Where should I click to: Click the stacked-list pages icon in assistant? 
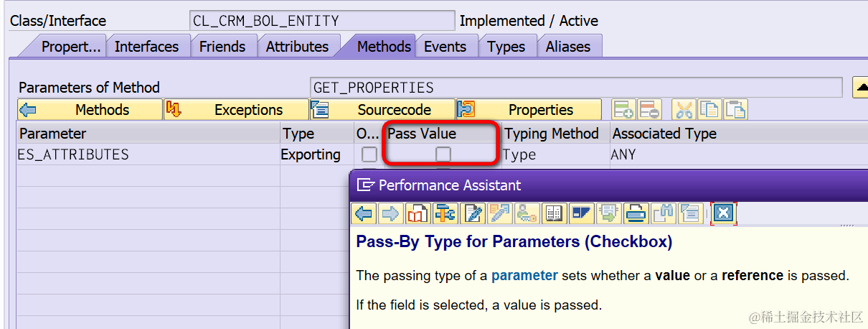pos(690,213)
